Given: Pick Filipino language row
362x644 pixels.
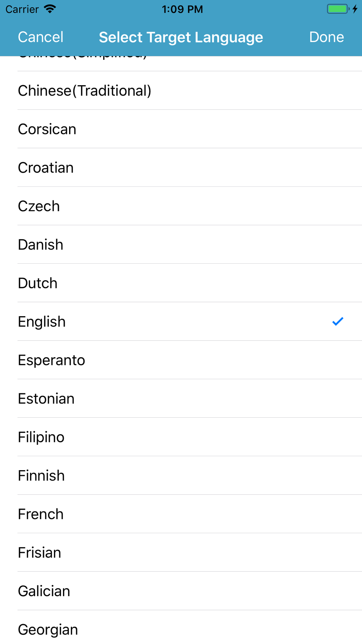Looking at the screenshot, I should click(181, 437).
